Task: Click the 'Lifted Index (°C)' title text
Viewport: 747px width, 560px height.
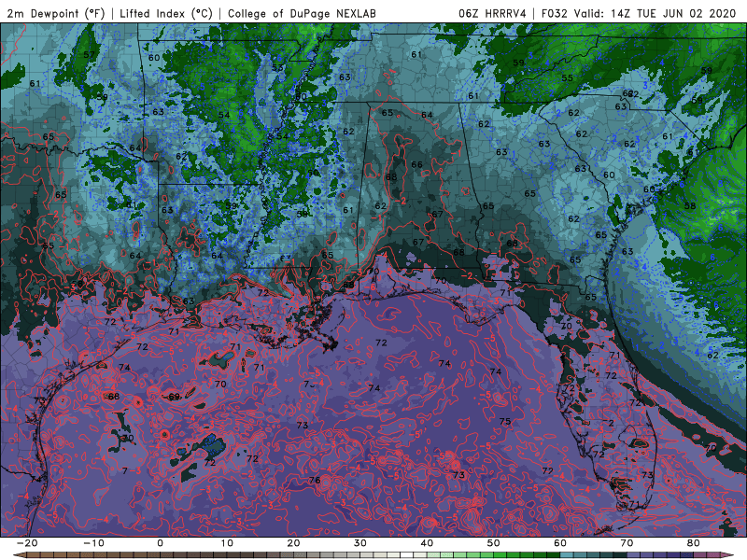Action: (x=166, y=13)
